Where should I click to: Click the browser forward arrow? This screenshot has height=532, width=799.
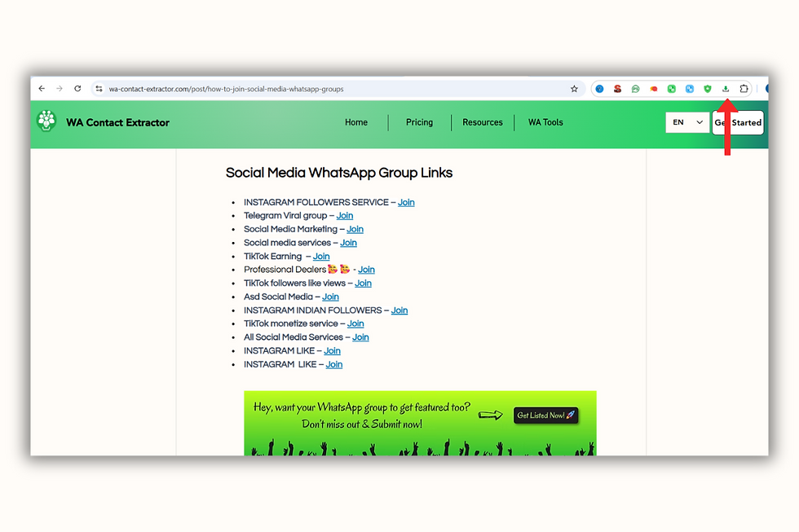60,89
